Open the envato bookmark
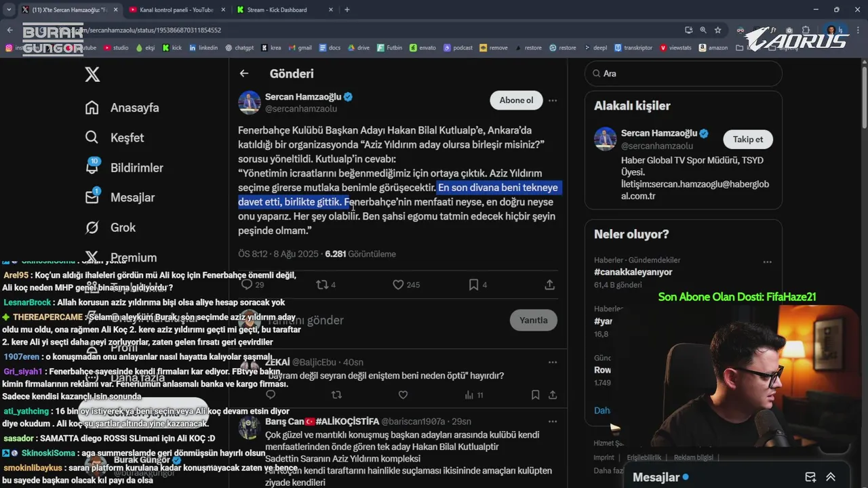The height and width of the screenshot is (488, 868). point(422,47)
